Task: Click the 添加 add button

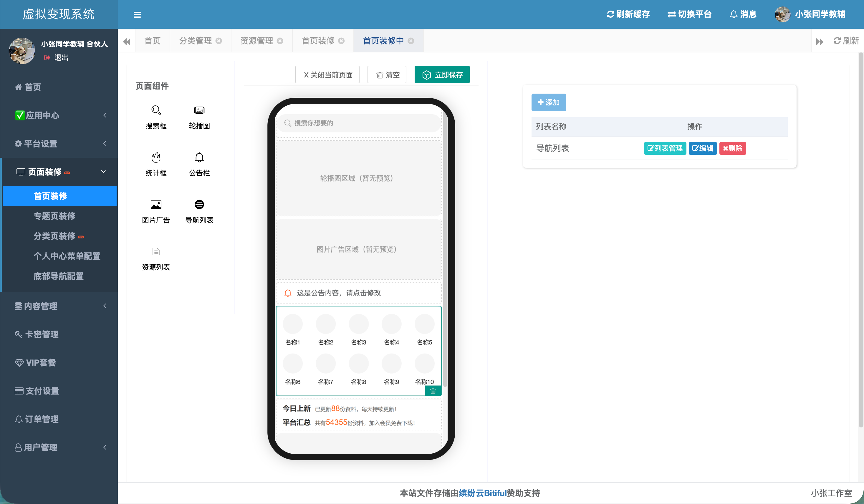Action: [x=549, y=102]
